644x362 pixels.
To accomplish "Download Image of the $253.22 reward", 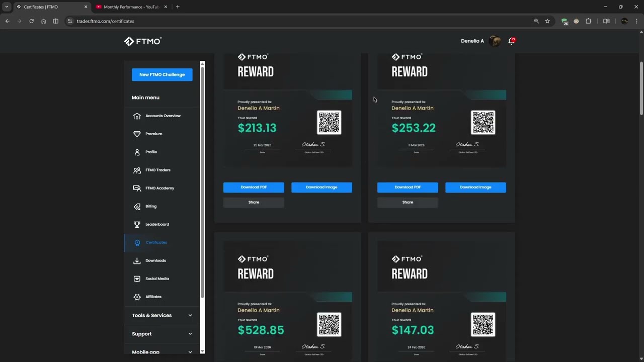I will click(x=475, y=187).
